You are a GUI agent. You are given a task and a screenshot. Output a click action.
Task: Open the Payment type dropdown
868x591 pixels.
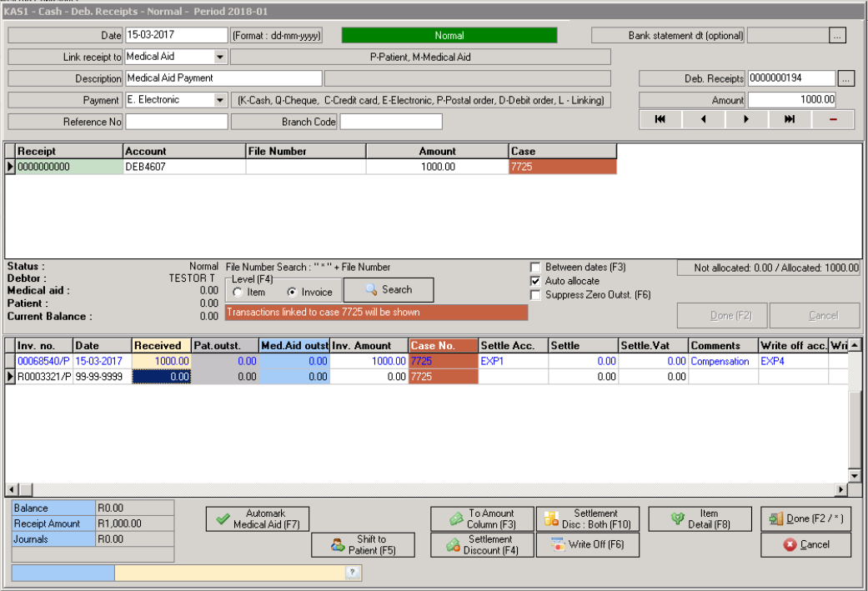(220, 100)
